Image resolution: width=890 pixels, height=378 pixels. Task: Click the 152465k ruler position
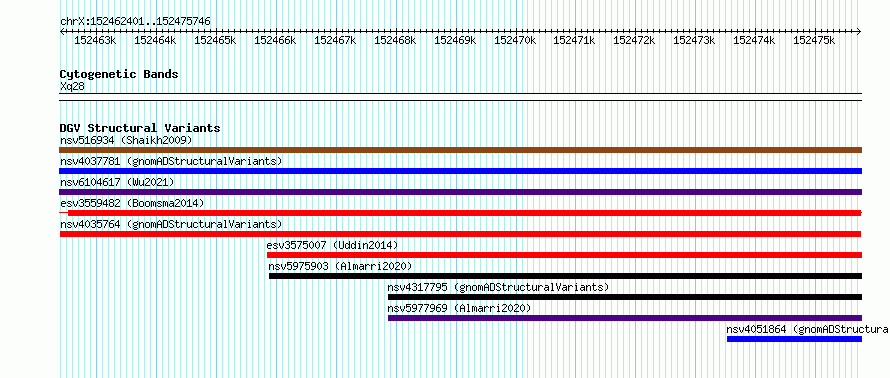click(x=215, y=40)
